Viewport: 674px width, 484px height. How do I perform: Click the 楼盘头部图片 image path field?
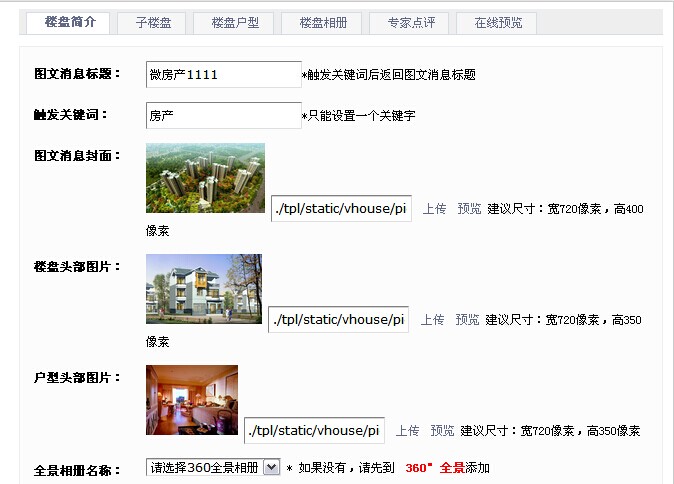[x=339, y=319]
